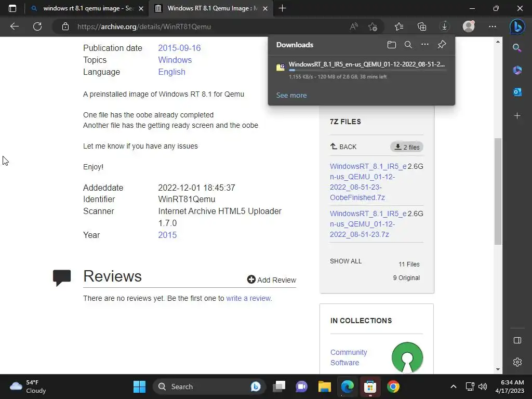Open sidebar settings gear icon
The image size is (532, 399).
click(x=517, y=362)
